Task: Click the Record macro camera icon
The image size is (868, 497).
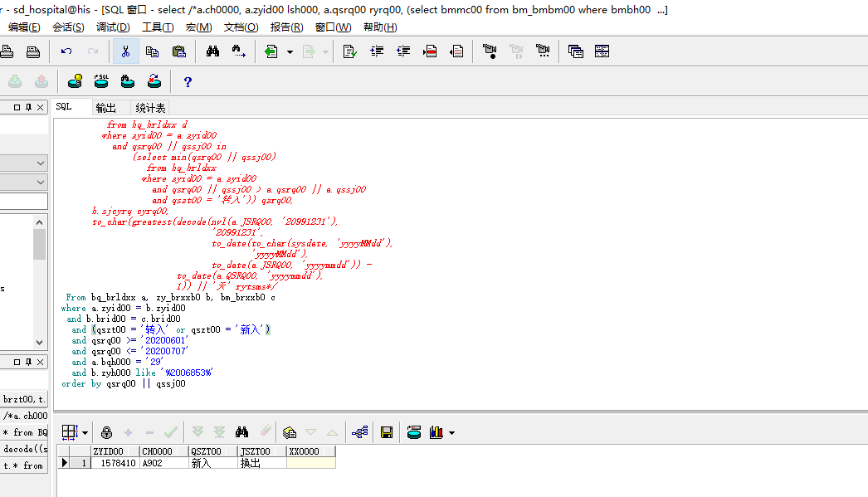Action: 490,51
